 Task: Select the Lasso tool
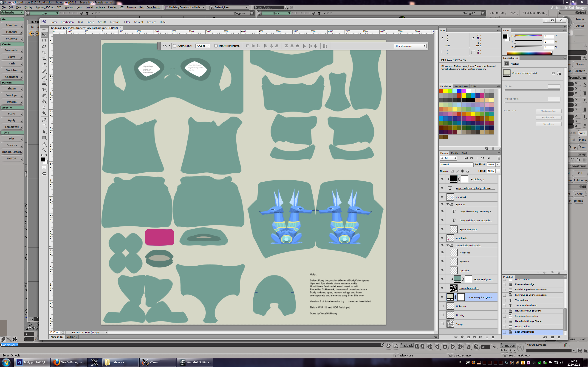[x=44, y=47]
